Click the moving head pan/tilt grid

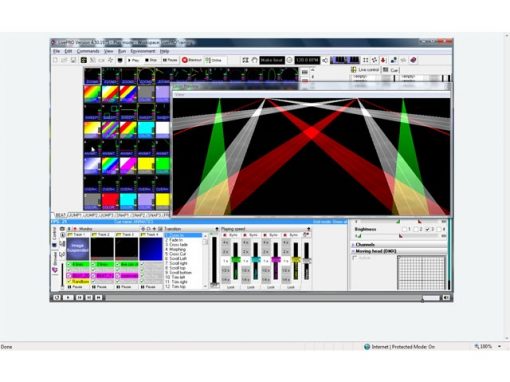click(x=421, y=273)
